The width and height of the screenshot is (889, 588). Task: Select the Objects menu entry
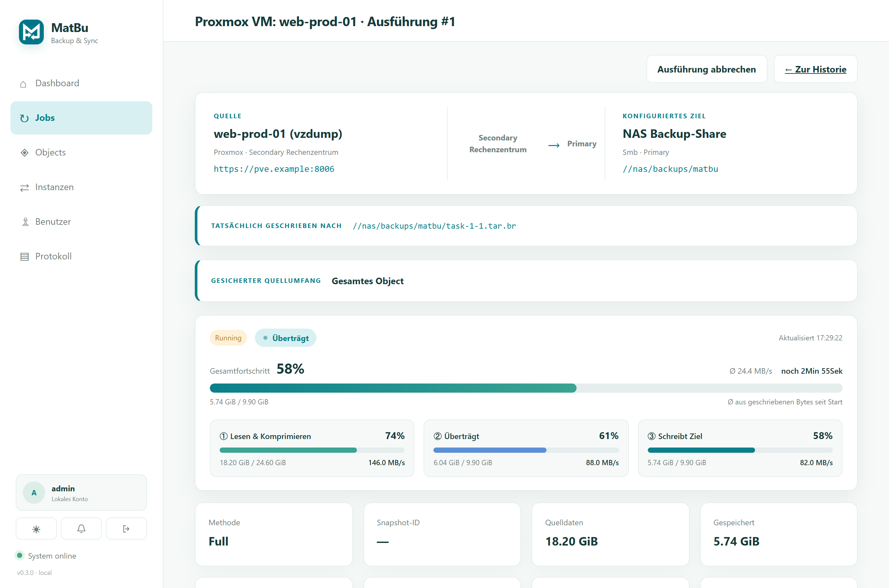[81, 153]
